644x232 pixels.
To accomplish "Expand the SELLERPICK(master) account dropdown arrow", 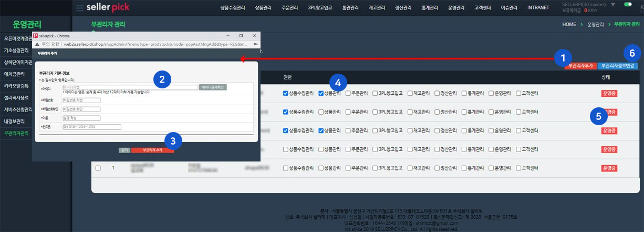I will tap(614, 4).
